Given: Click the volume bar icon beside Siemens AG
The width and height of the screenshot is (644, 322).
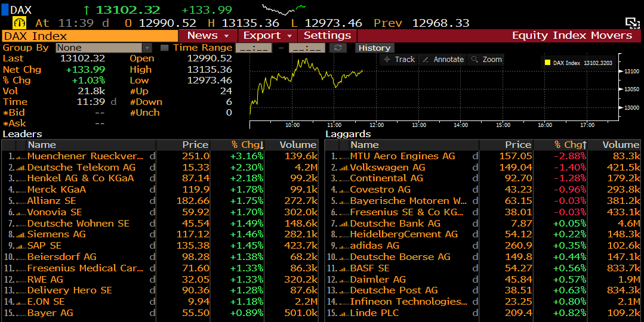Looking at the screenshot, I should point(20,235).
